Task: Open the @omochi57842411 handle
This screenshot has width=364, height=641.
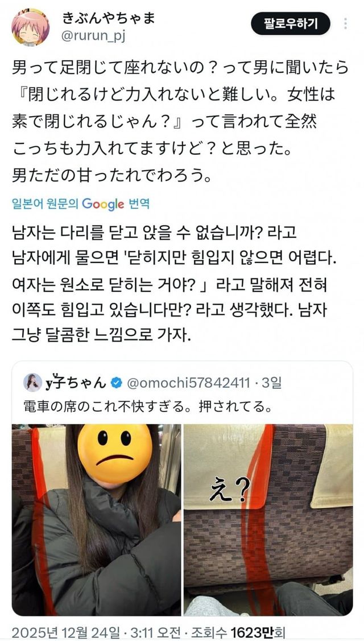Action: 189,383
